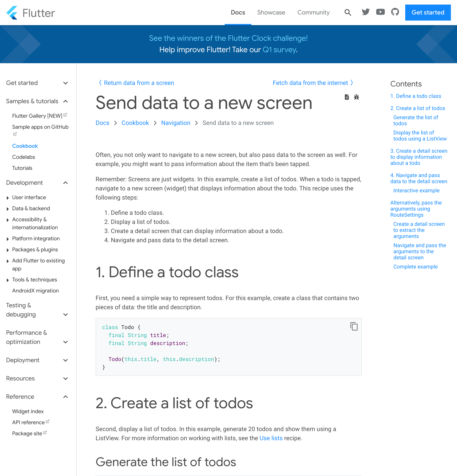
Task: Click the document/page icon near title
Action: pos(347,97)
